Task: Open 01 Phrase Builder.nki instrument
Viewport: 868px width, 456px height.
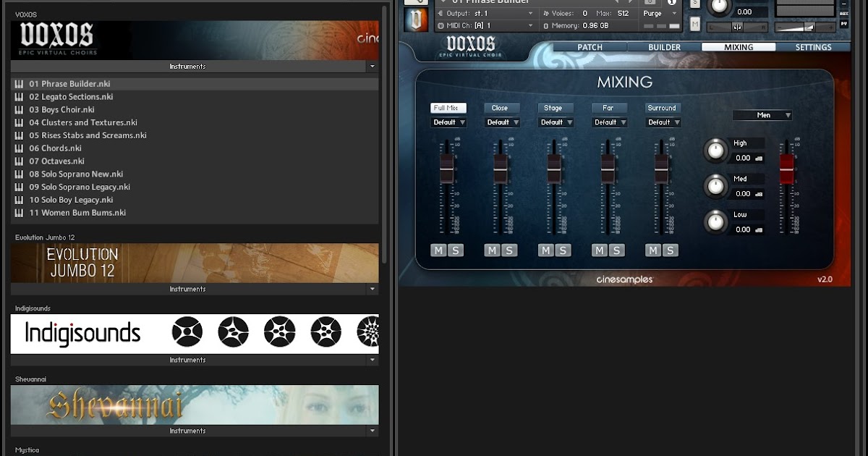Action: point(195,84)
